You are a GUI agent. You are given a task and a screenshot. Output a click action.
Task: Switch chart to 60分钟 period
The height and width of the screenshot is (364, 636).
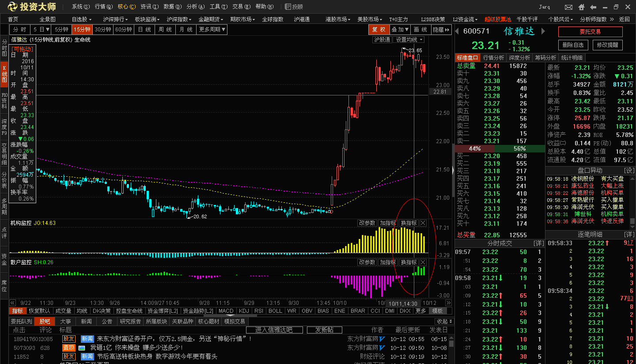124,30
